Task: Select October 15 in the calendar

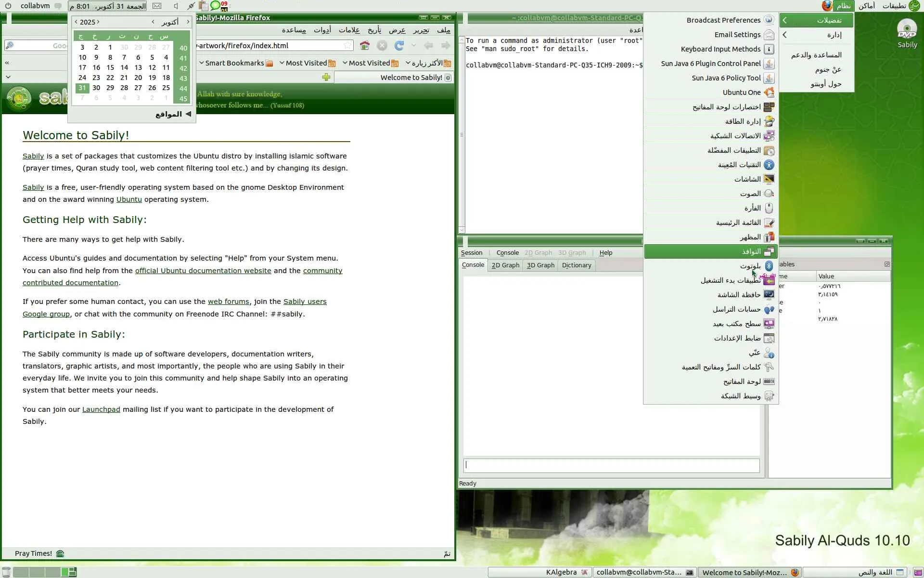Action: click(110, 67)
